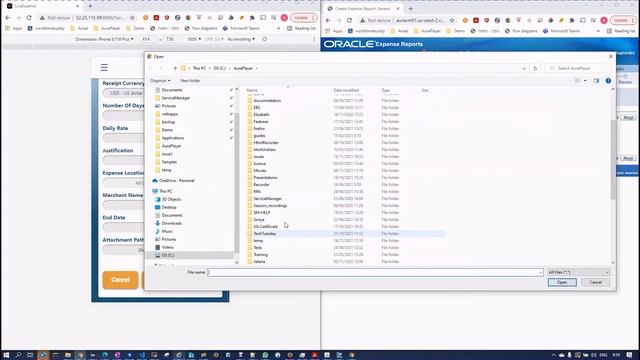Viewport: 640px width, 360px height.
Task: Select Documents under quick access
Action: coord(172,90)
